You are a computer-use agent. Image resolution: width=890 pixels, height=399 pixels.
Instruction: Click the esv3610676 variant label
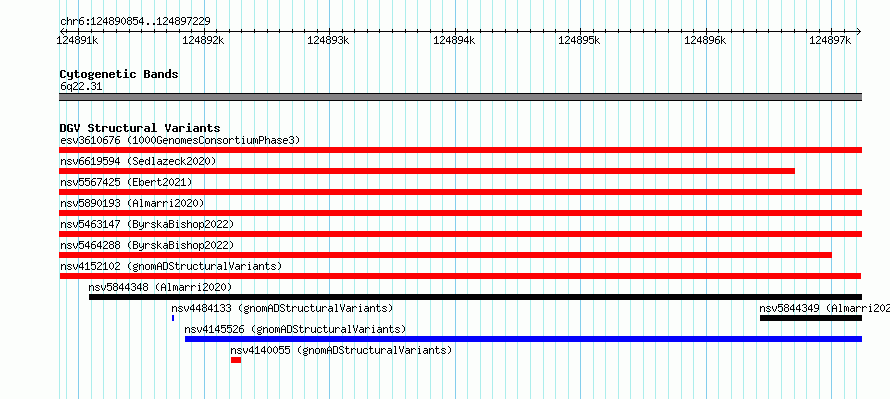(x=180, y=140)
